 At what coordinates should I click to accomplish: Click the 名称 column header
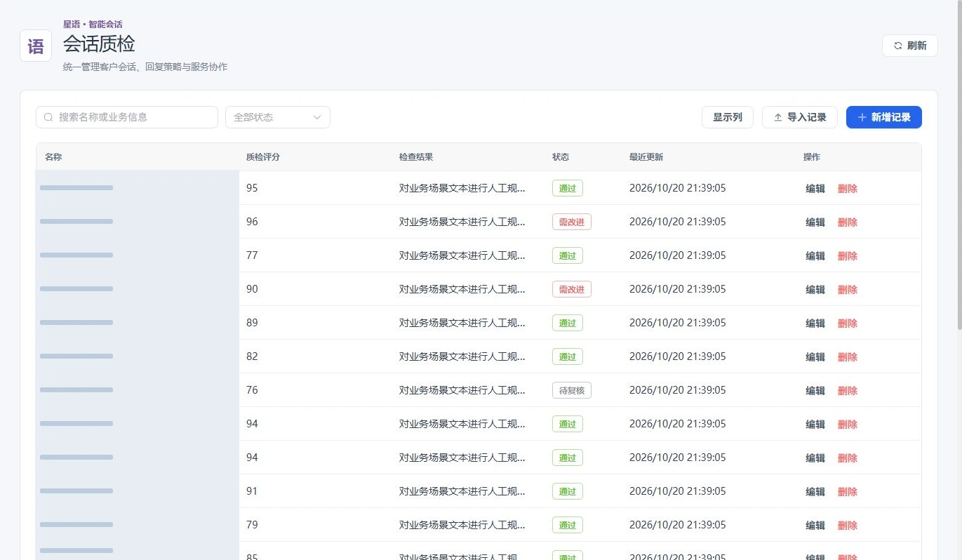53,157
